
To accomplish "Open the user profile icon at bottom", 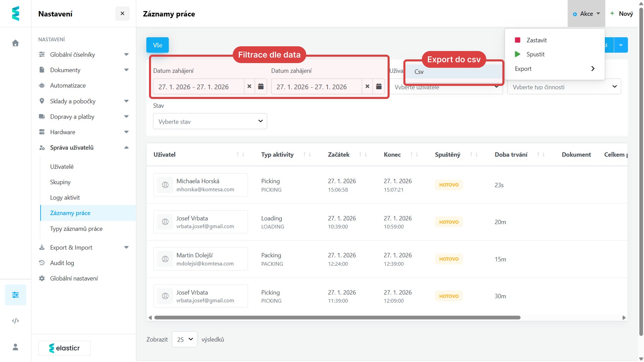I will pos(15,347).
